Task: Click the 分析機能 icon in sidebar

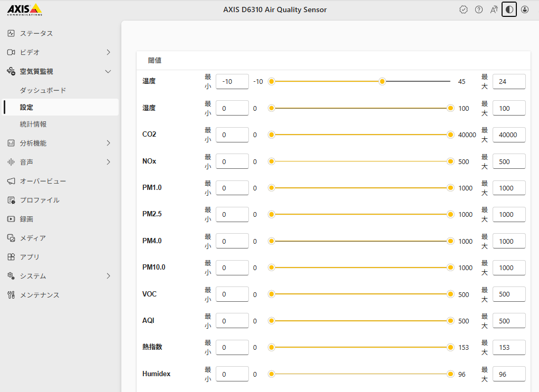Action: tap(11, 143)
